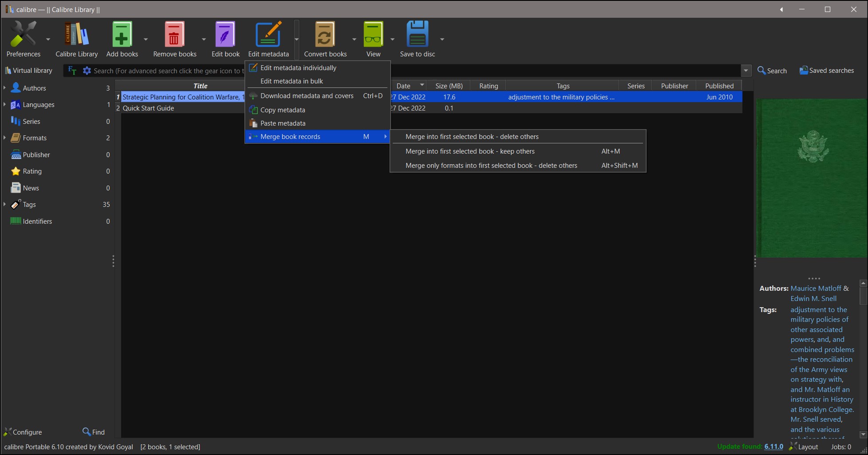Image resolution: width=868 pixels, height=455 pixels.
Task: Select Paste metadata menu entry
Action: (x=318, y=123)
